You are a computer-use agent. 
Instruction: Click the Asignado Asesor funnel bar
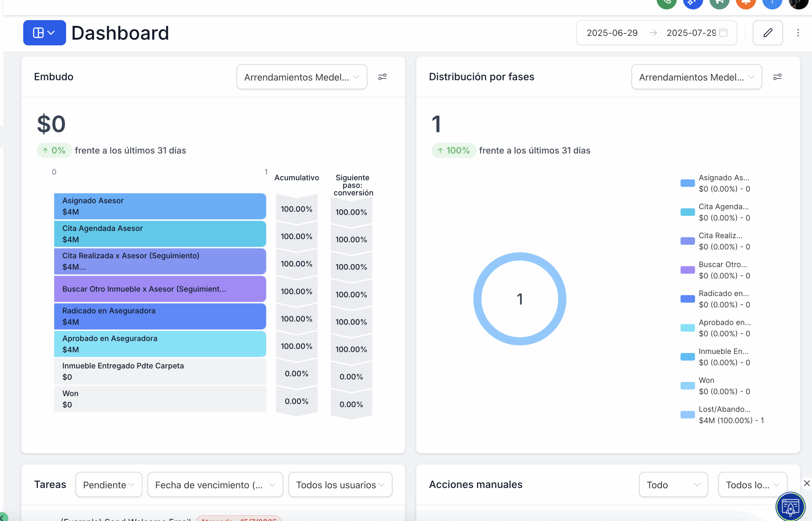coord(160,206)
